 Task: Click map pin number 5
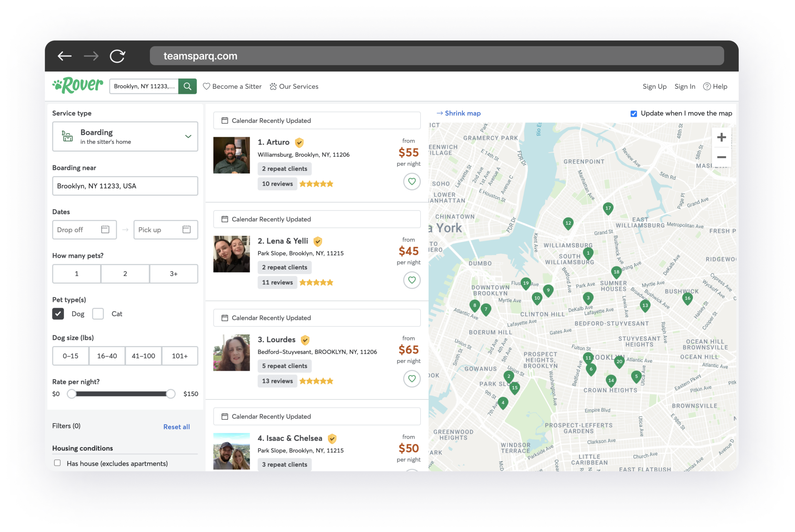636,377
